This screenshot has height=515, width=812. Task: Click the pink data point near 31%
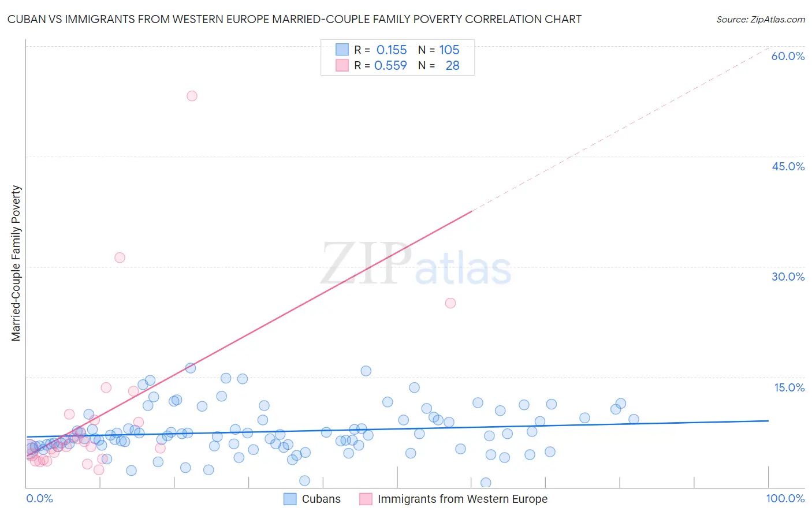(x=120, y=257)
